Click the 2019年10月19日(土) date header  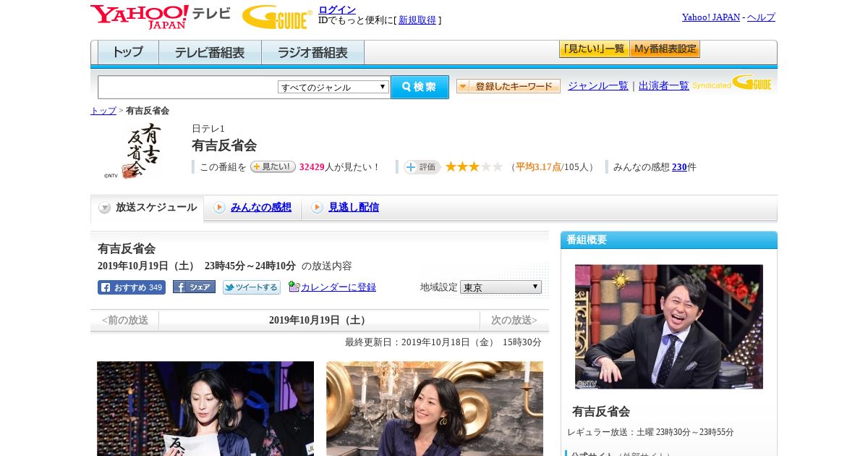tap(319, 320)
